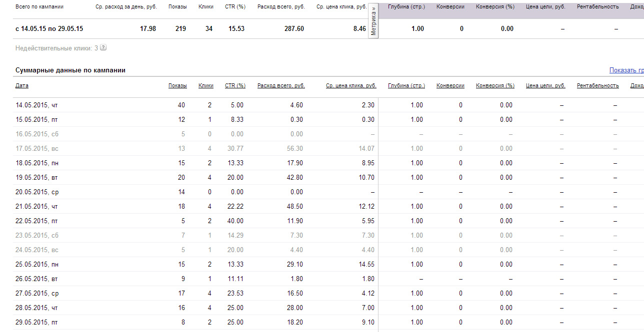The image size is (644, 332).
Task: Sort daily table by underlined Конверсия (%) header
Action: click(x=495, y=85)
